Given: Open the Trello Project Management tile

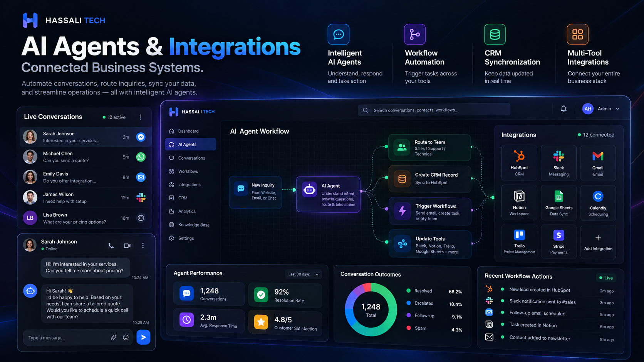Looking at the screenshot, I should coord(519,242).
